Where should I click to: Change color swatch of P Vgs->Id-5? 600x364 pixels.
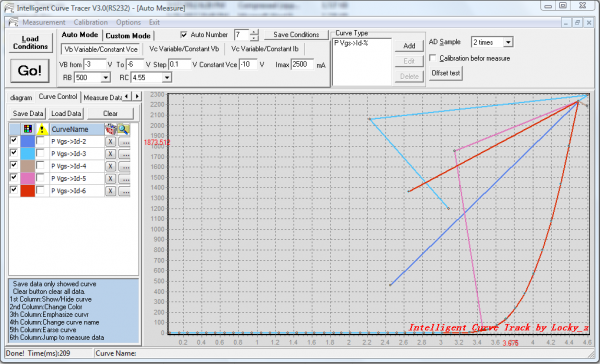(28, 178)
